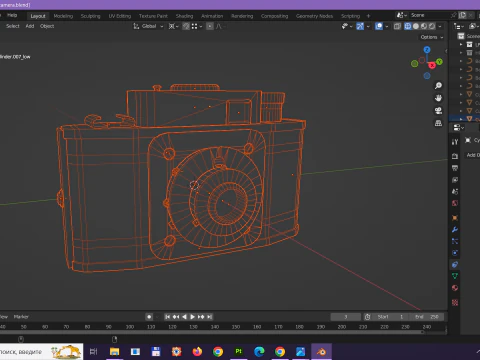Click the red X axis on navigation gizmo
Viewport: 480px width, 360px height.
432,65
